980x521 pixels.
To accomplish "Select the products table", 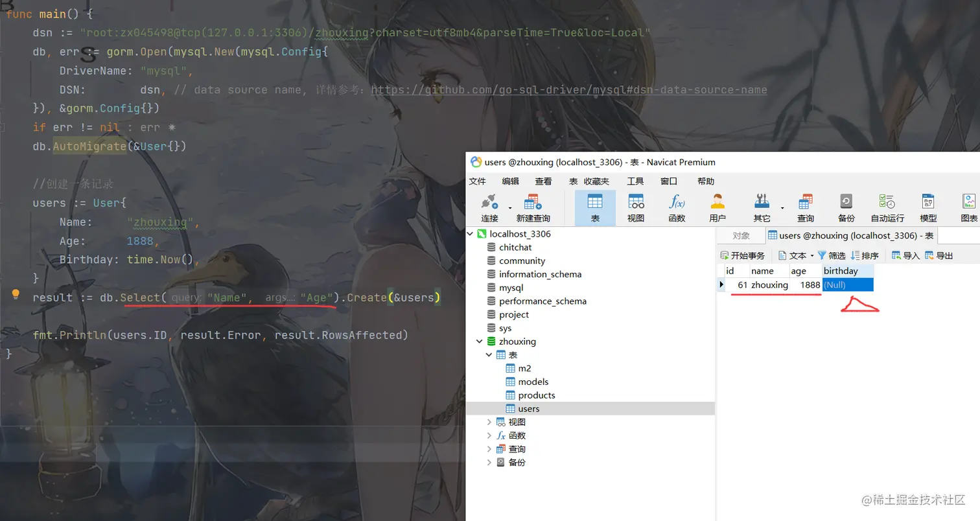I will click(536, 396).
